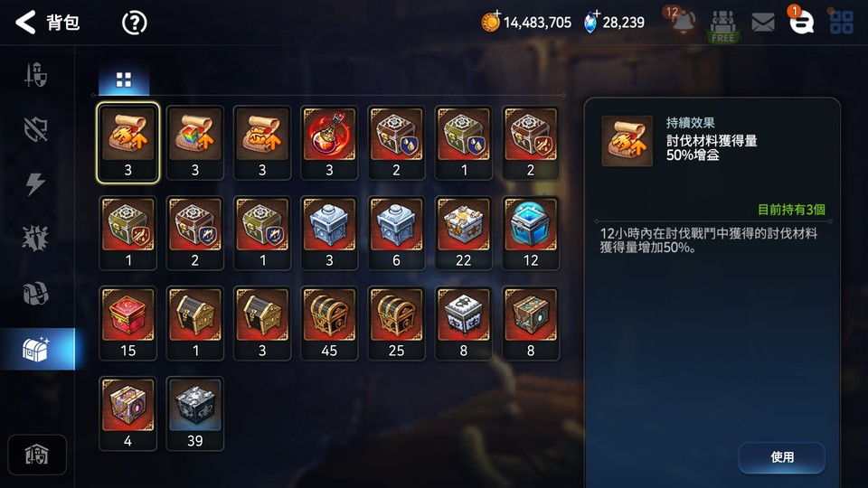The width and height of the screenshot is (868, 488).
Task: Select the grid view tab above items
Action: [x=124, y=80]
